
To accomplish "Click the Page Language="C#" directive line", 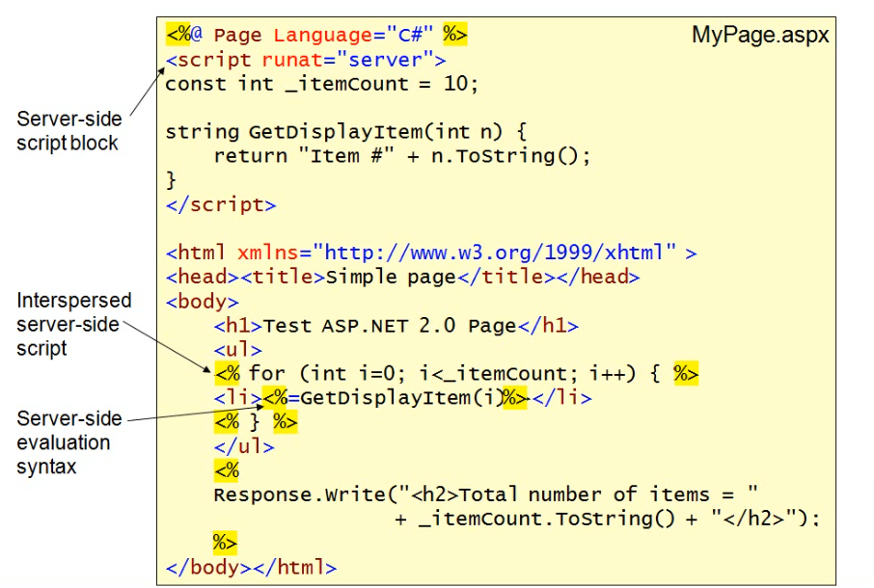I will [x=316, y=35].
